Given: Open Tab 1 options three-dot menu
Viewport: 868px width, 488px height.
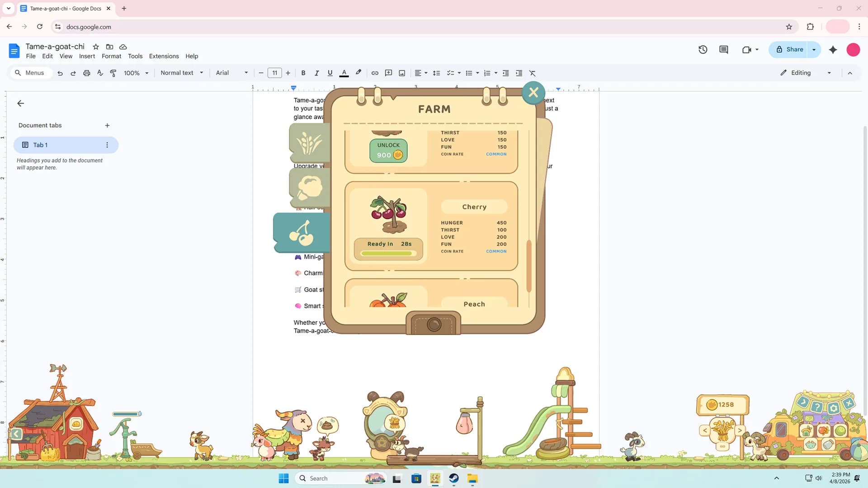Looking at the screenshot, I should click(x=107, y=145).
